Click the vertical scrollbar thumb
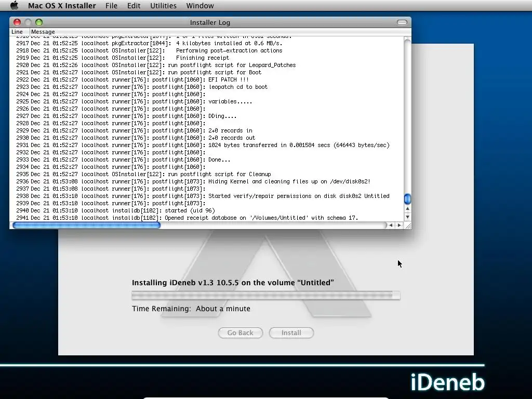The width and height of the screenshot is (532, 399). [x=407, y=199]
